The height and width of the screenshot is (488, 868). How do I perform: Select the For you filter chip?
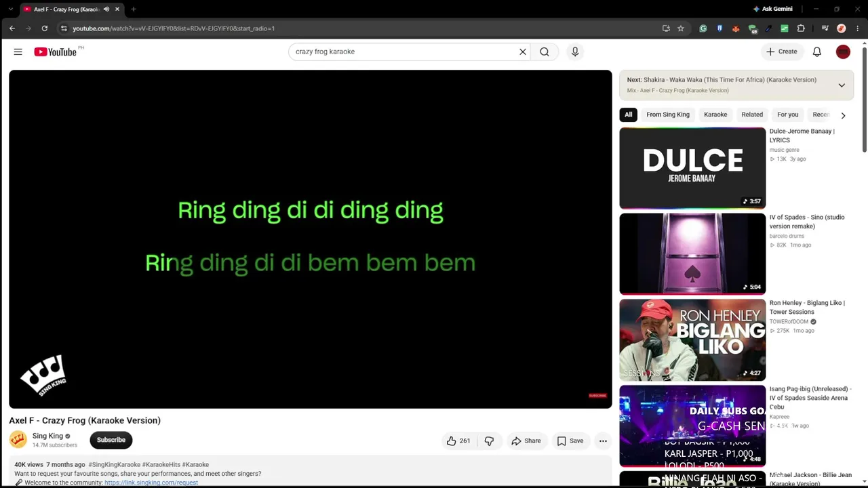(x=788, y=115)
